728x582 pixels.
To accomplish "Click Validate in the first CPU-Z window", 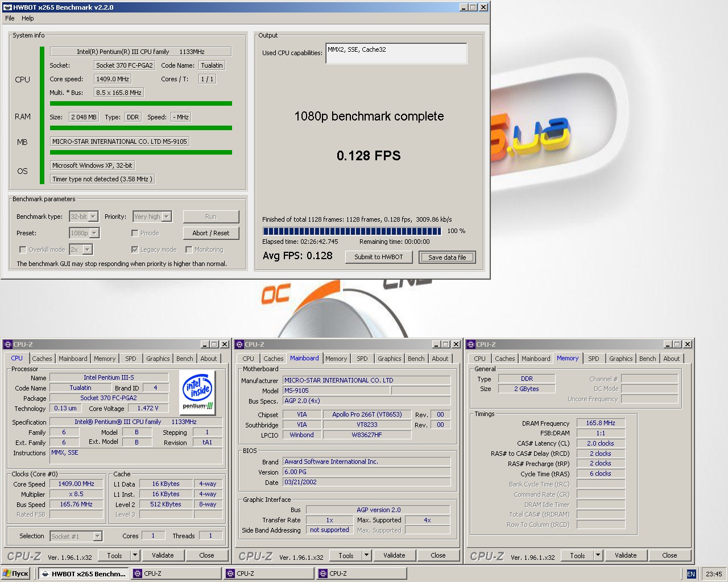I will (163, 555).
